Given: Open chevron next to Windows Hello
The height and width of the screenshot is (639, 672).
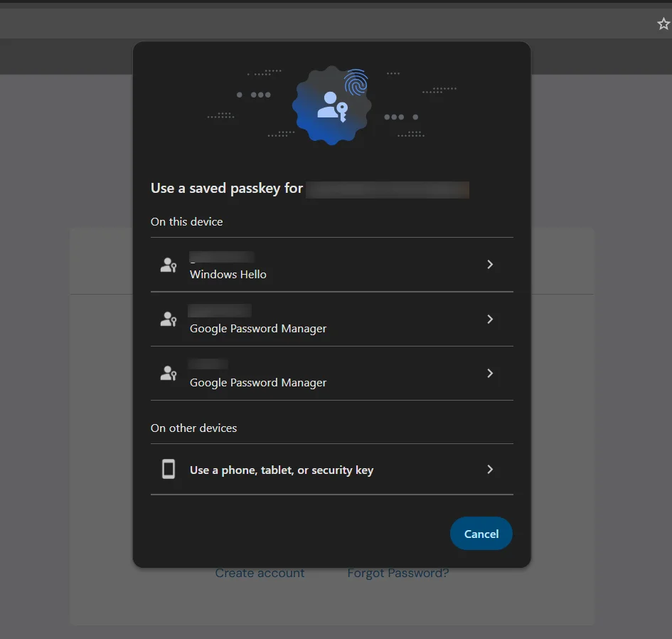Looking at the screenshot, I should click(x=490, y=265).
